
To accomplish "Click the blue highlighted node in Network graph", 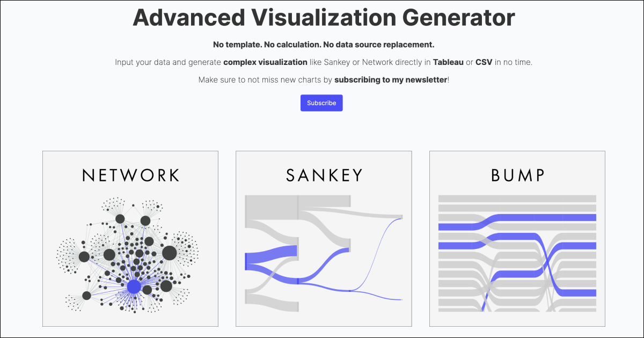I will click(134, 287).
